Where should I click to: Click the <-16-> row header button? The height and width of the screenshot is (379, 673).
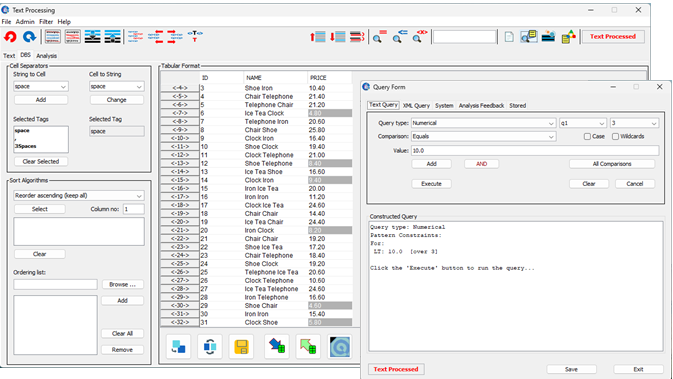click(x=180, y=188)
